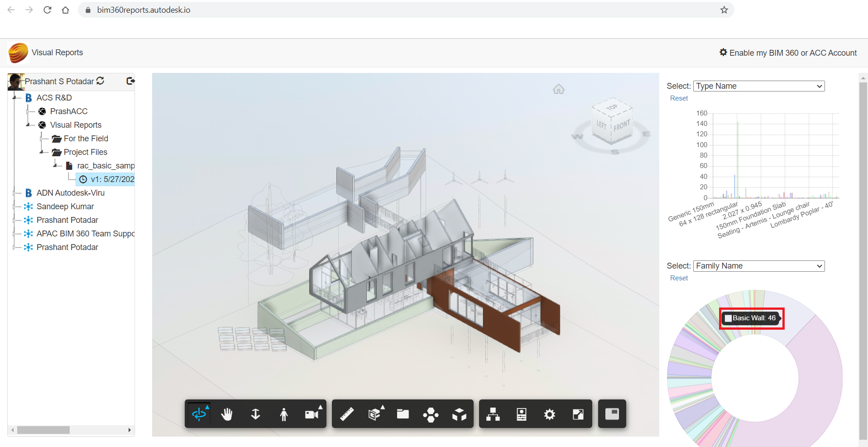
Task: Click the Visual Reports header title
Action: tap(57, 53)
